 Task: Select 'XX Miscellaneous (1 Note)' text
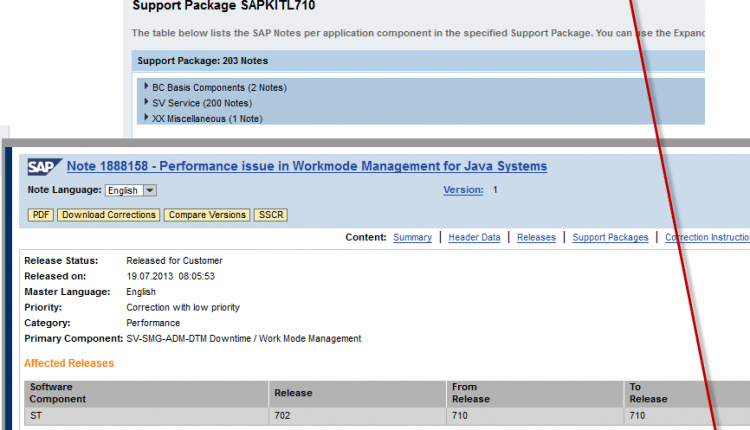207,119
